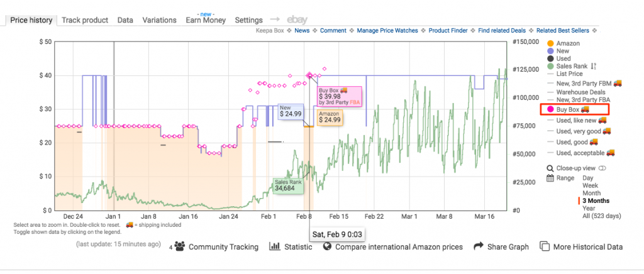
Task: Open Community Tracking people icon
Action: pos(179,246)
